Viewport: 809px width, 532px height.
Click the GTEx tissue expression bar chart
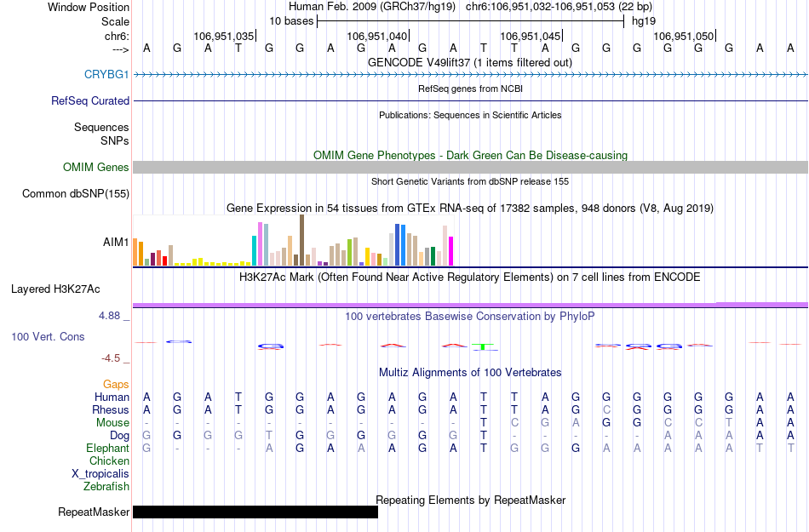(x=293, y=240)
